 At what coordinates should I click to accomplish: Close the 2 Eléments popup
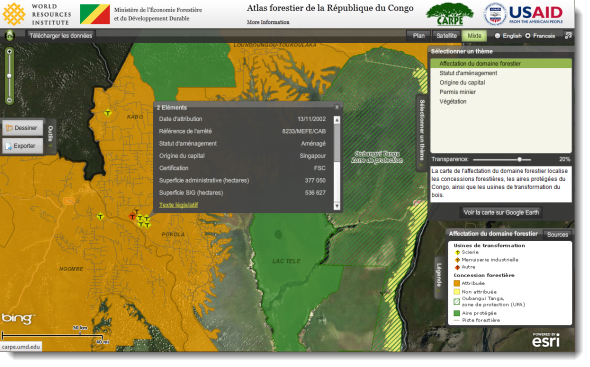pyautogui.click(x=337, y=107)
